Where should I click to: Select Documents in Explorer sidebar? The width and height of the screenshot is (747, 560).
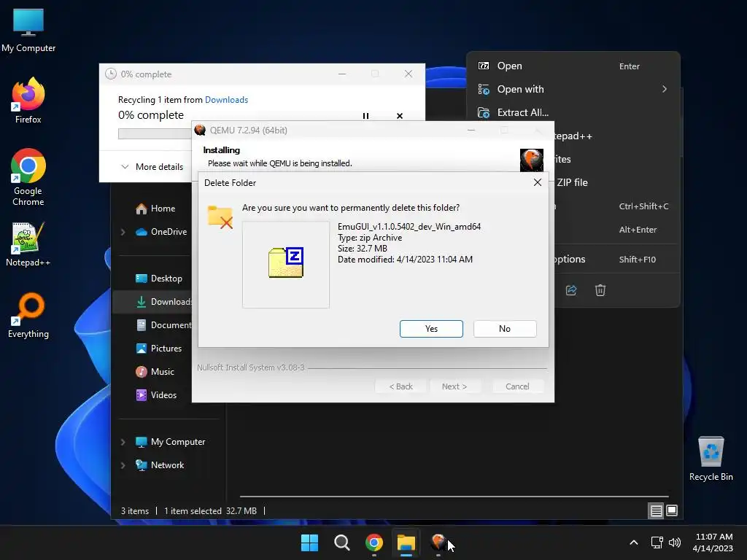pyautogui.click(x=163, y=325)
